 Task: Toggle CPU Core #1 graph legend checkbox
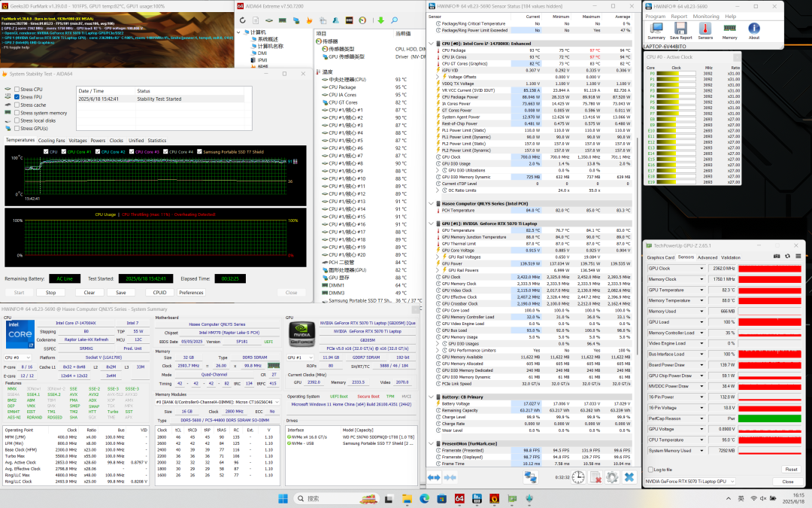64,152
